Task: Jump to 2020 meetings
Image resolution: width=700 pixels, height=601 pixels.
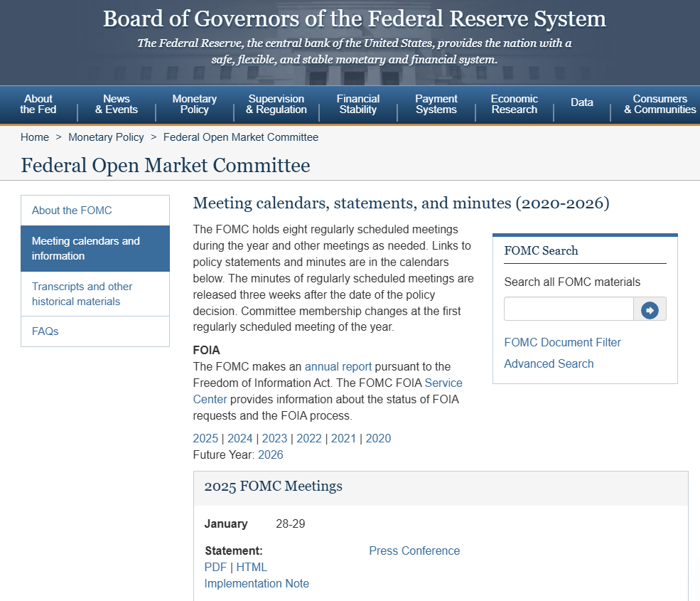Action: [x=378, y=438]
